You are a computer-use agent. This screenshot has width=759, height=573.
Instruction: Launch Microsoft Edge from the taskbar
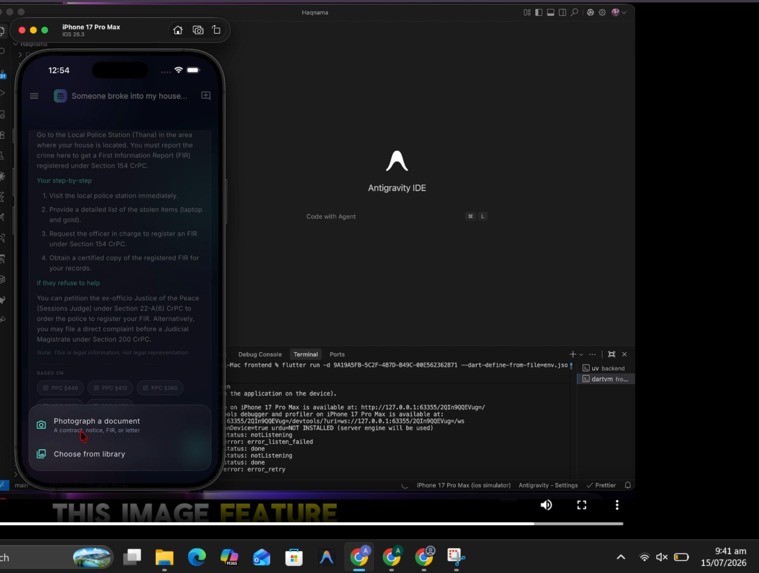197,558
